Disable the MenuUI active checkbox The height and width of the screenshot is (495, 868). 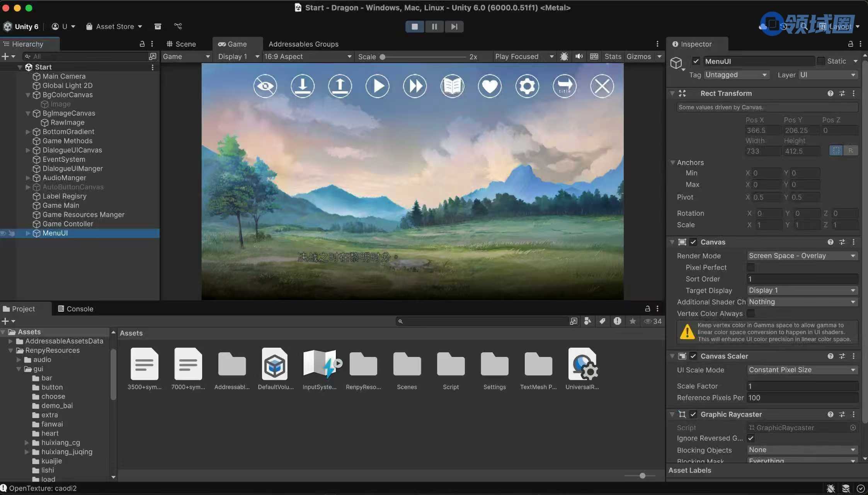click(x=696, y=61)
